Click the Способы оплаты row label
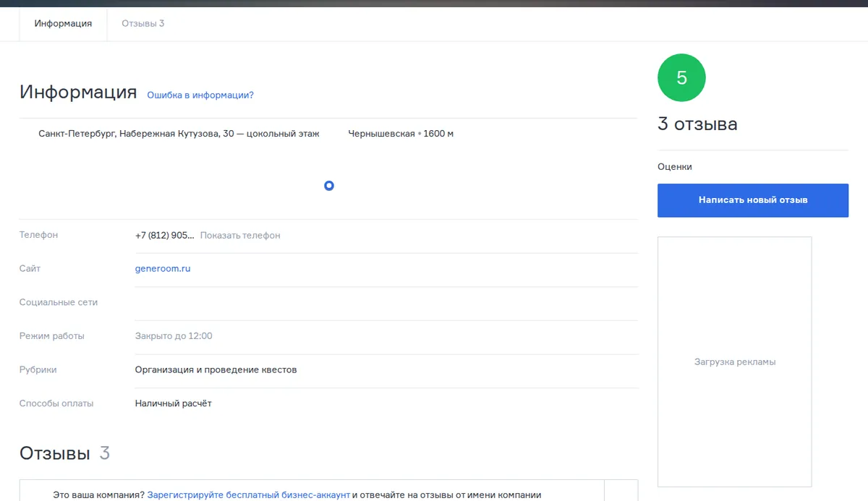Image resolution: width=868 pixels, height=501 pixels. [56, 403]
